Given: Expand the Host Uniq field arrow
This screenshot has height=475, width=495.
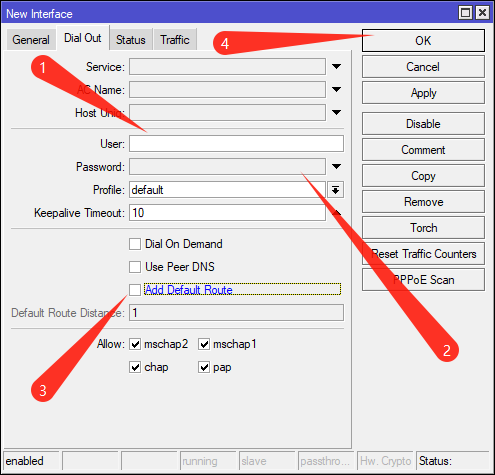Looking at the screenshot, I should [336, 112].
